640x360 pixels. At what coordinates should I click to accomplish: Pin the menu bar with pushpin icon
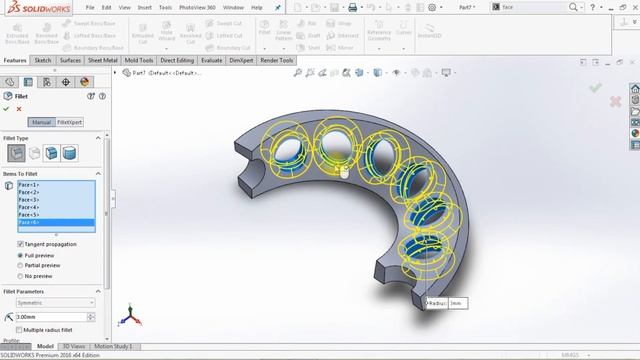(x=278, y=7)
